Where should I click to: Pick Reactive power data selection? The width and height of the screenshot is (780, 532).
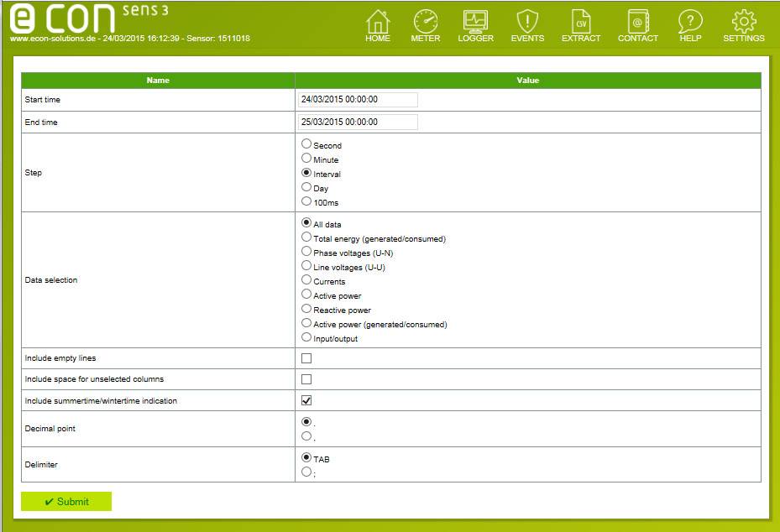[x=306, y=310]
